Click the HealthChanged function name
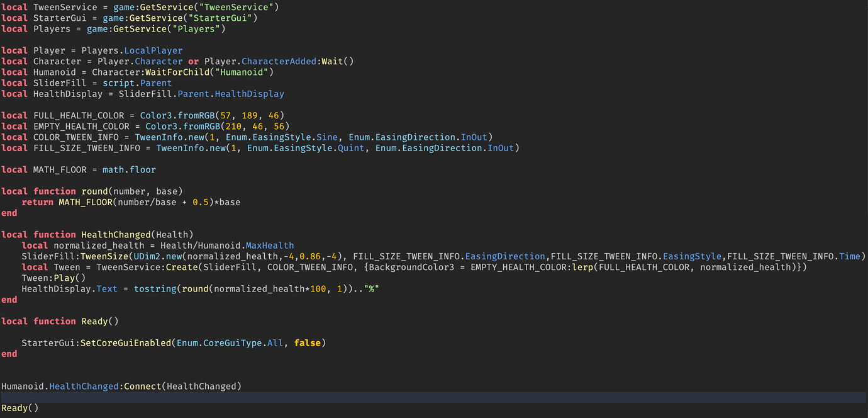This screenshot has height=418, width=868. tap(115, 234)
